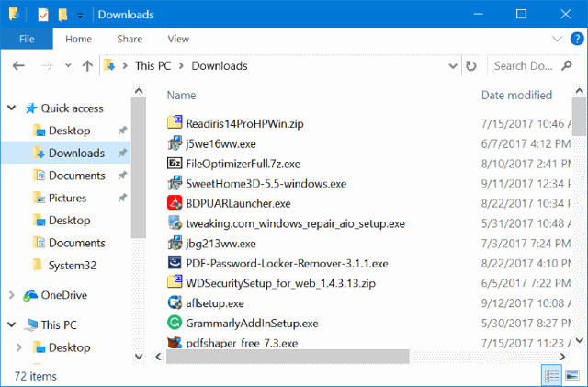Viewport: 588px width, 387px height.
Task: Unpin Documents using its pin icon
Action: point(122,176)
